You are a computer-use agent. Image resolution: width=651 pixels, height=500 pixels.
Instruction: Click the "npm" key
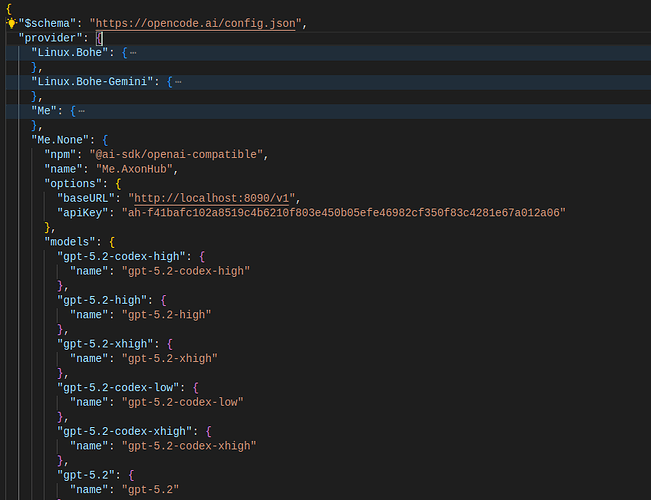point(63,154)
